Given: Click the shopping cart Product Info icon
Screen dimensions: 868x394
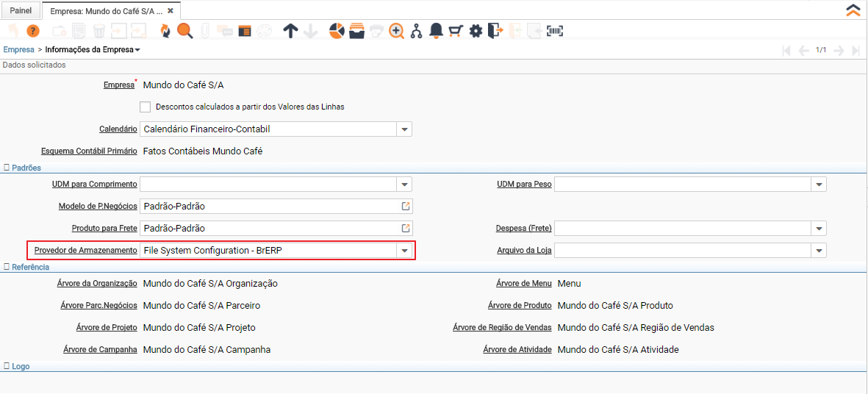Looking at the screenshot, I should [456, 31].
